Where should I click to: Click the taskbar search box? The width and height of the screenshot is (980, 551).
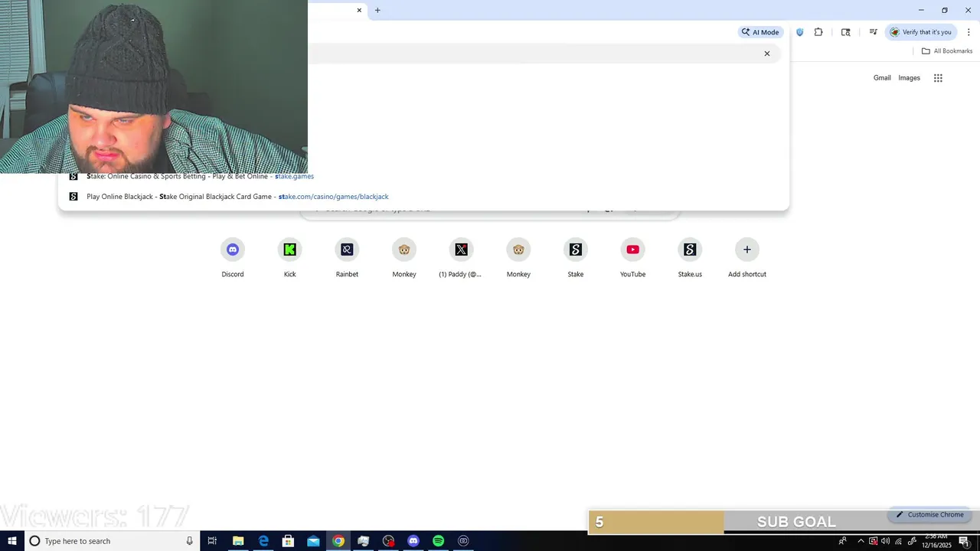[x=113, y=541]
